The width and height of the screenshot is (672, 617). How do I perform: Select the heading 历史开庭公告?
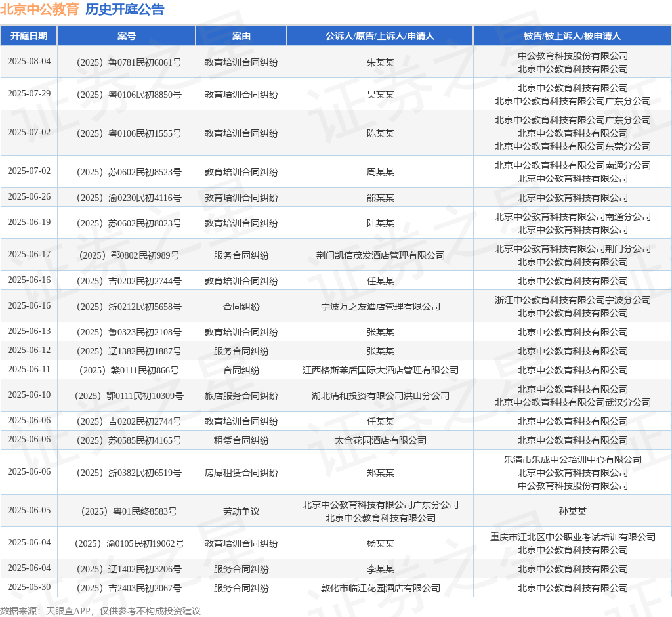[x=125, y=9]
